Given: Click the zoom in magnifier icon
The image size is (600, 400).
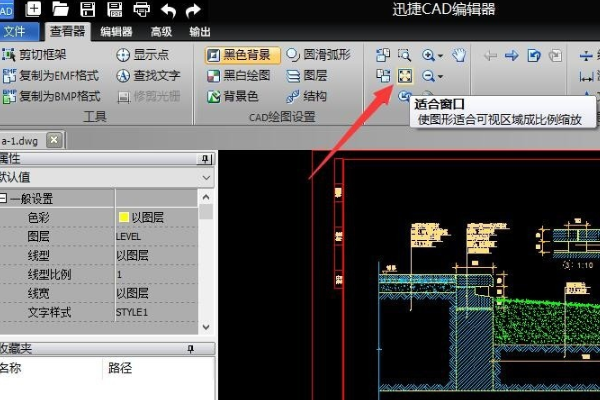Looking at the screenshot, I should click(x=428, y=56).
